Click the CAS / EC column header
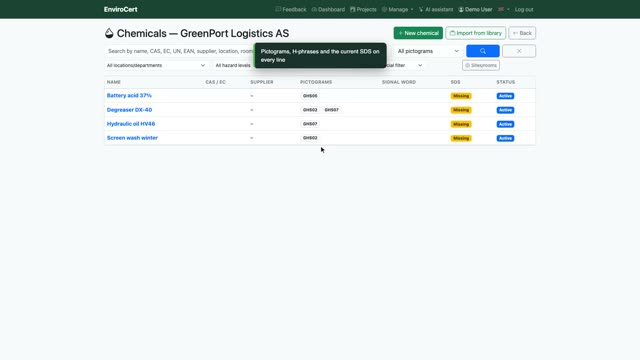 (216, 82)
